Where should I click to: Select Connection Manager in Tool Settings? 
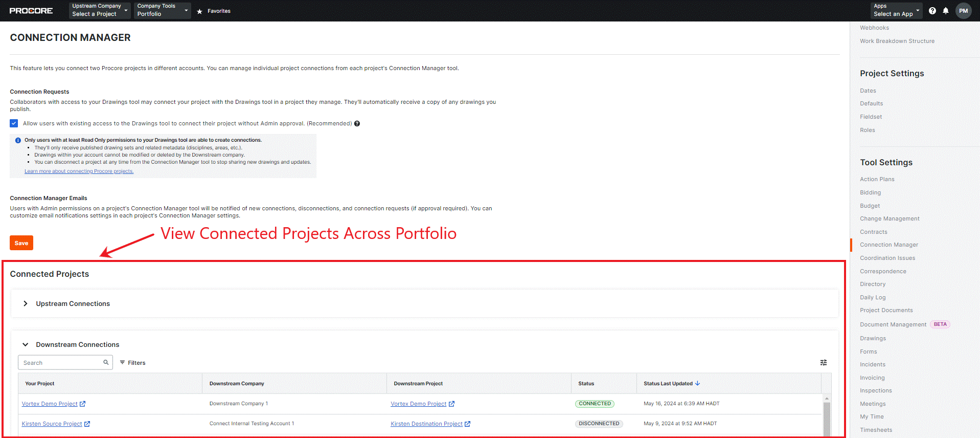coord(888,245)
